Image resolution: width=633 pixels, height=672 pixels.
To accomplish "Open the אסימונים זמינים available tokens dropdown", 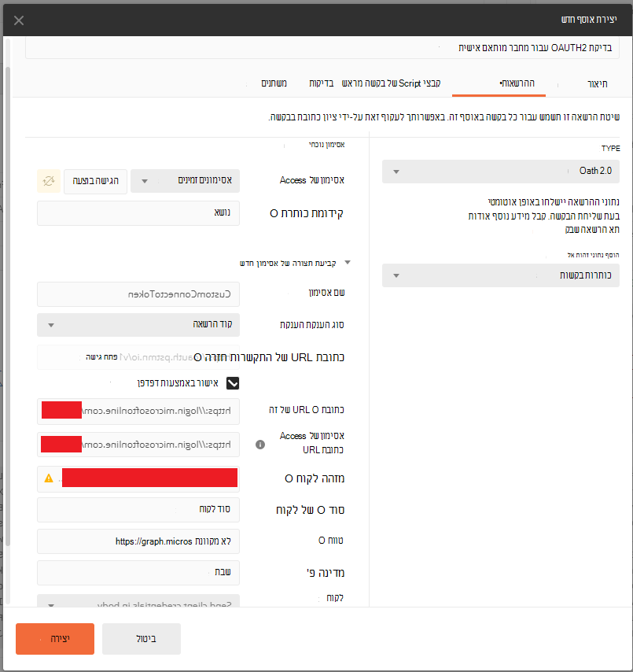I will click(x=185, y=181).
